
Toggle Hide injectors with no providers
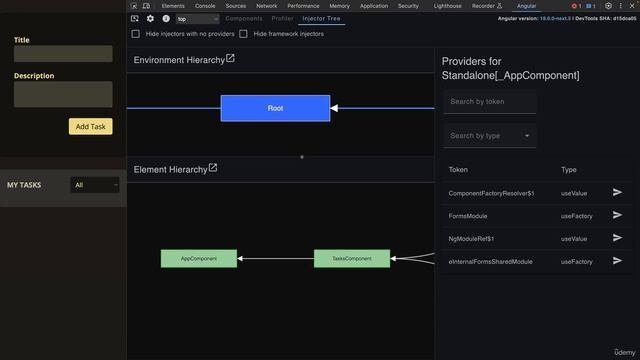point(136,34)
